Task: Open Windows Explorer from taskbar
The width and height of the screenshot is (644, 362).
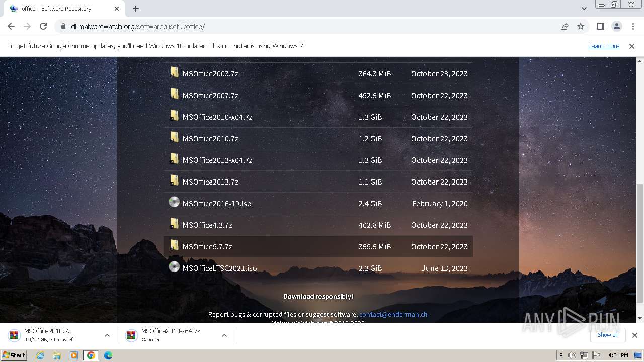Action: tap(57, 355)
